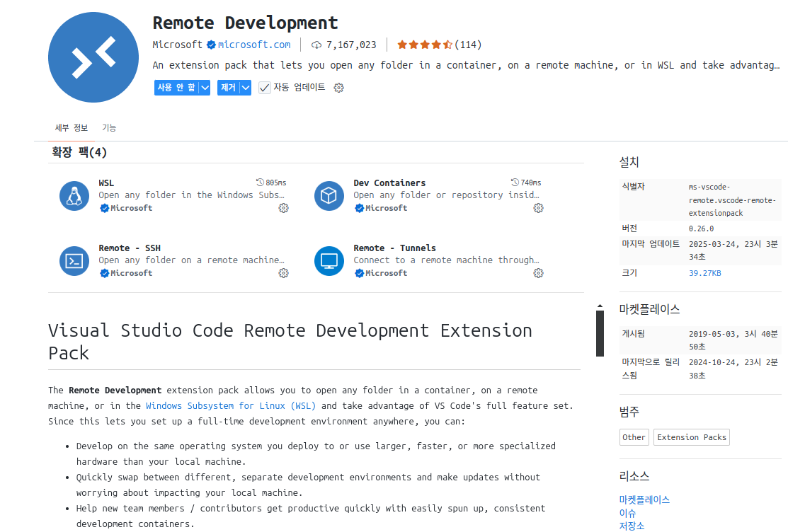This screenshot has height=532, width=788.
Task: Open the manage gear for Remote - SSH
Action: pos(283,273)
